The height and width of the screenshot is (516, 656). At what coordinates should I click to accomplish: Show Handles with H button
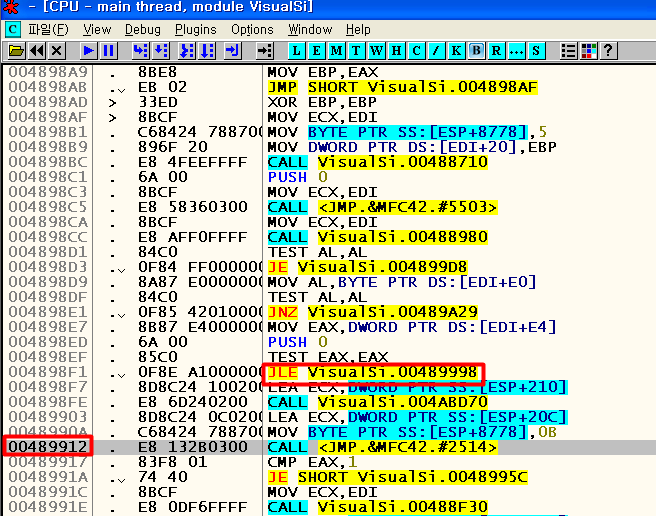pos(396,51)
